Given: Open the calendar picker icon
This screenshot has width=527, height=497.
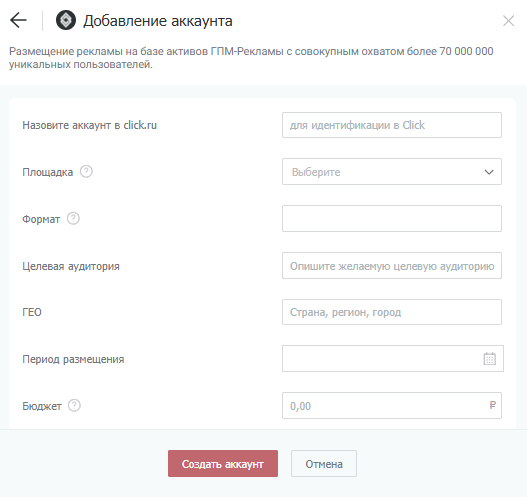Looking at the screenshot, I should [x=489, y=359].
